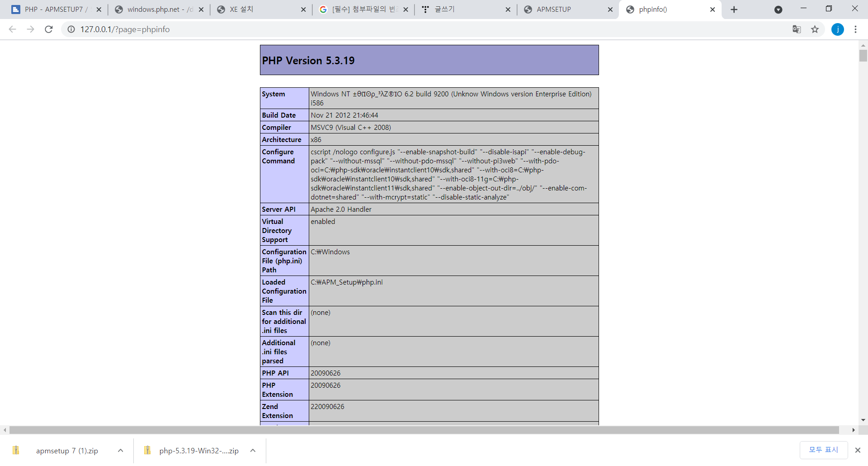Expand options for apmsetup 7 (1).zip download
Viewport: 868px width, 466px height.
point(120,451)
